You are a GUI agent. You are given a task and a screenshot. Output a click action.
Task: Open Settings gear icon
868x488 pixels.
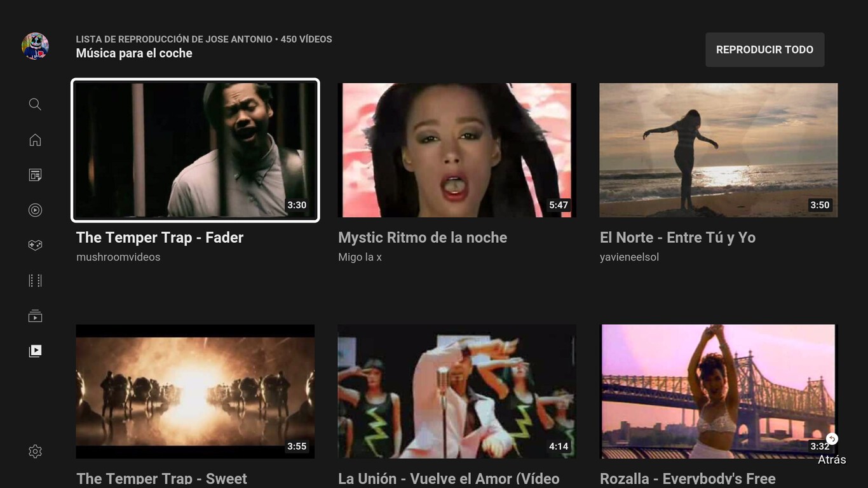click(x=35, y=452)
